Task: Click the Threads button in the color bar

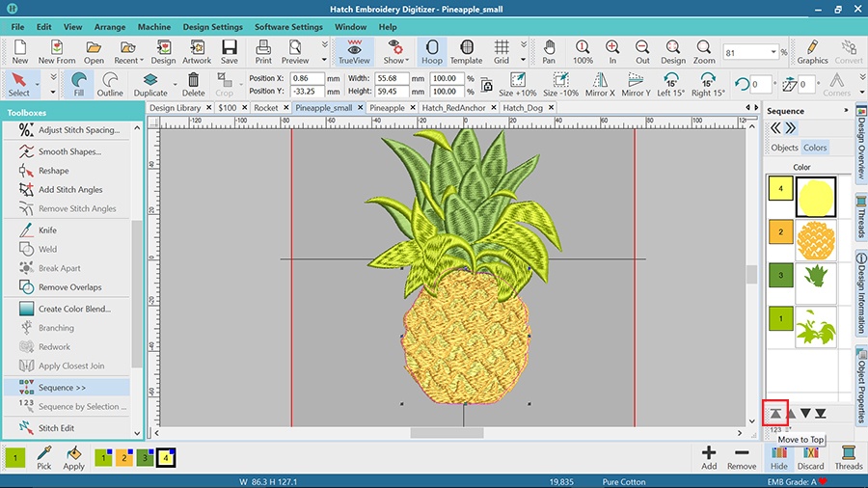Action: 848,456
